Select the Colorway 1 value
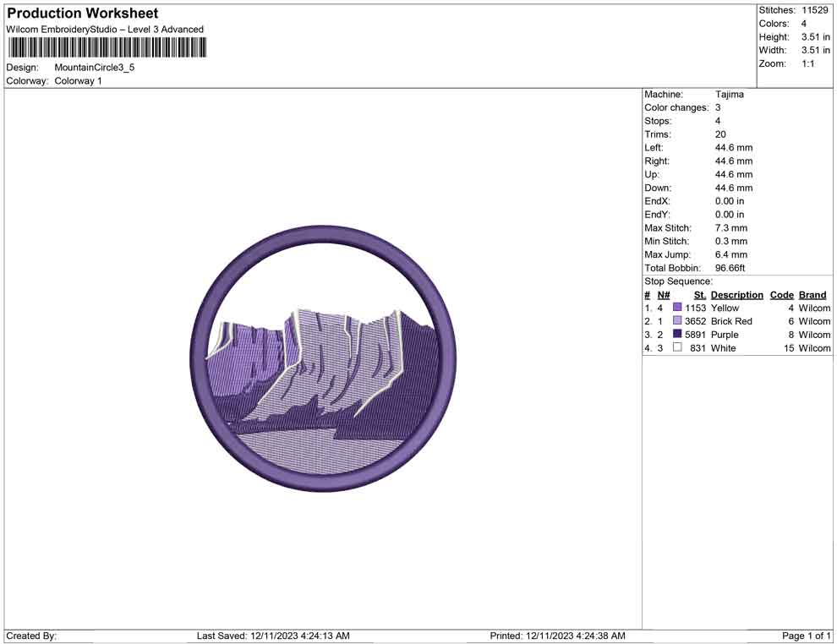Image resolution: width=837 pixels, height=644 pixels. (x=78, y=81)
